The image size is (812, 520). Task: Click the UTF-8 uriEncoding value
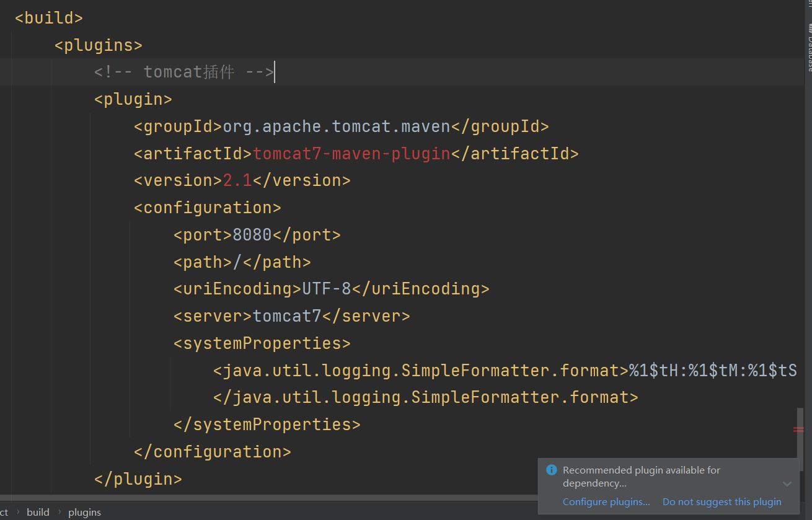pyautogui.click(x=327, y=289)
